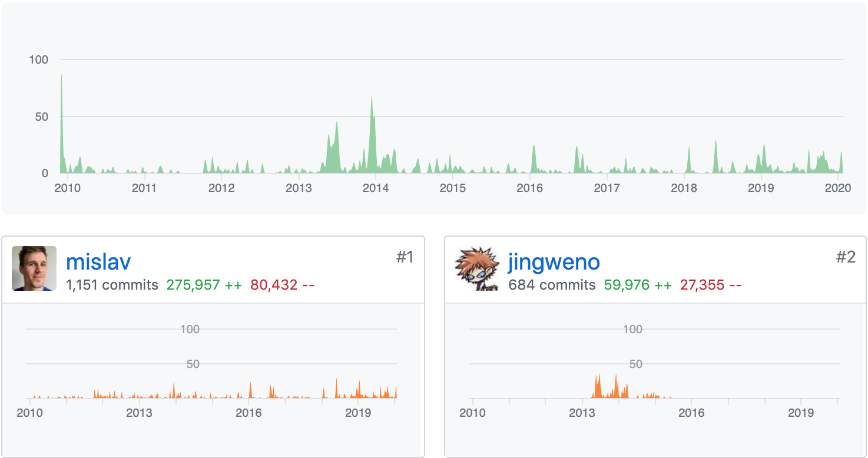Click mislav's profile avatar photo
Screen dimensions: 868x458
(x=34, y=268)
